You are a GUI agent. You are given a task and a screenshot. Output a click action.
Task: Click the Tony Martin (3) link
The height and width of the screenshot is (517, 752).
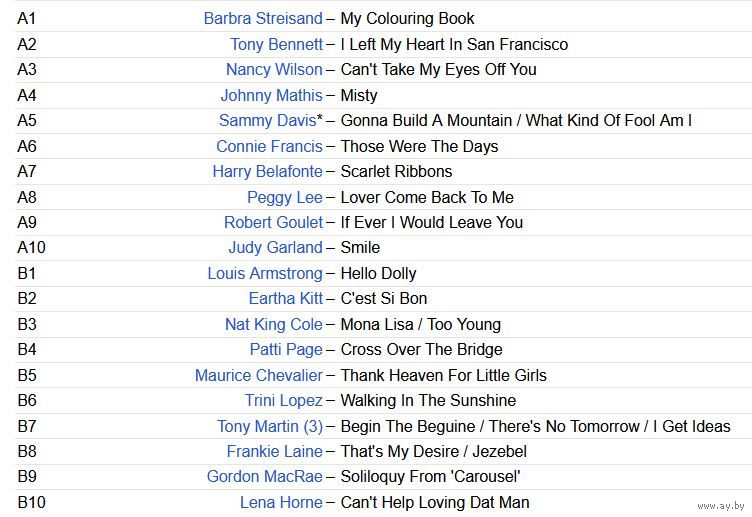click(x=270, y=426)
